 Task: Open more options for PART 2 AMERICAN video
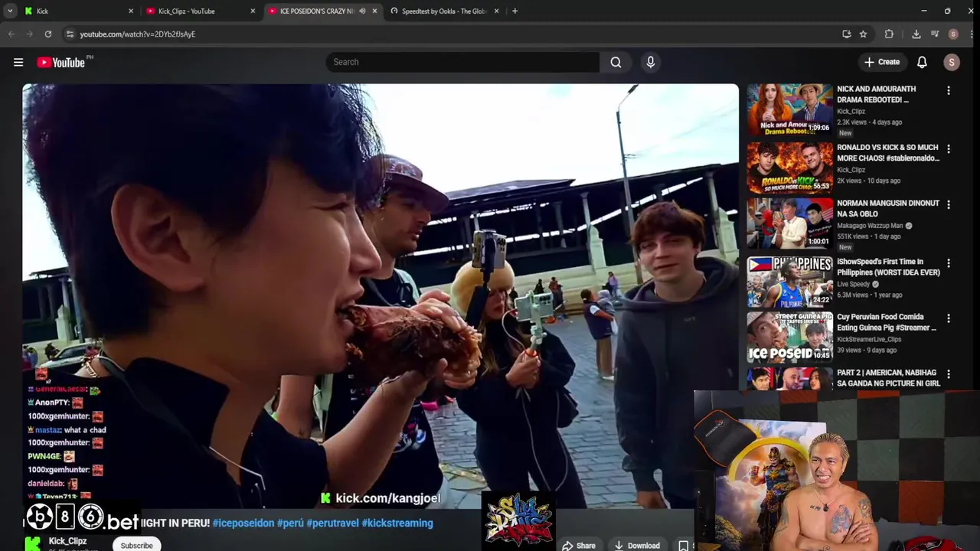click(949, 374)
